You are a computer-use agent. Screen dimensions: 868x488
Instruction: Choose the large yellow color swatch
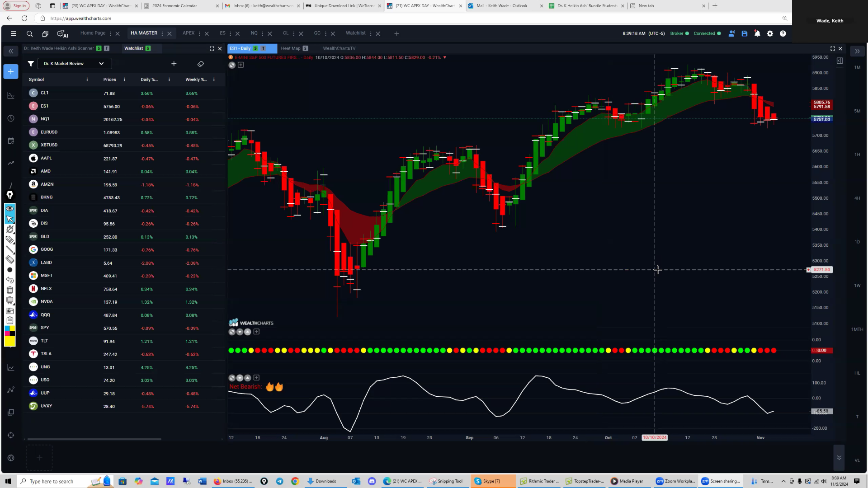[x=9, y=341]
